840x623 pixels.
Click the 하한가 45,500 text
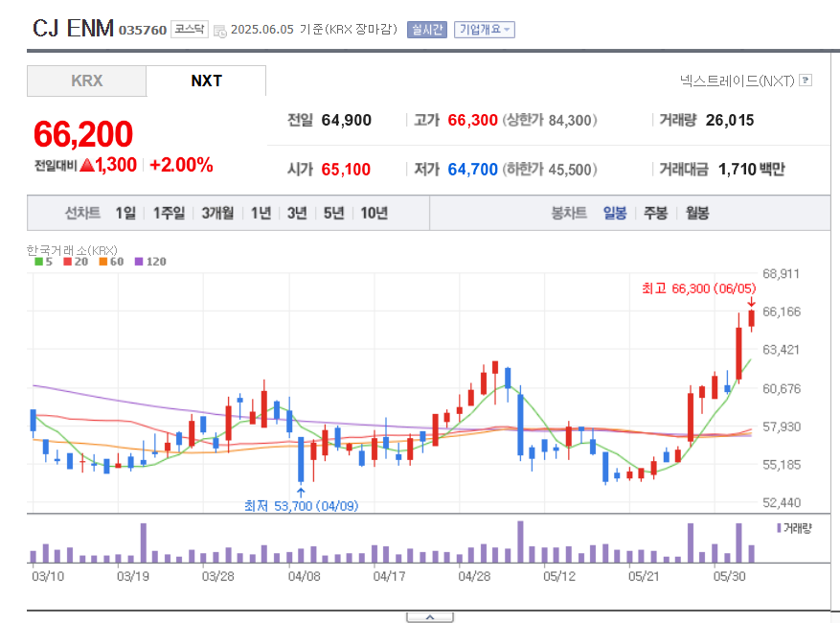click(x=550, y=170)
